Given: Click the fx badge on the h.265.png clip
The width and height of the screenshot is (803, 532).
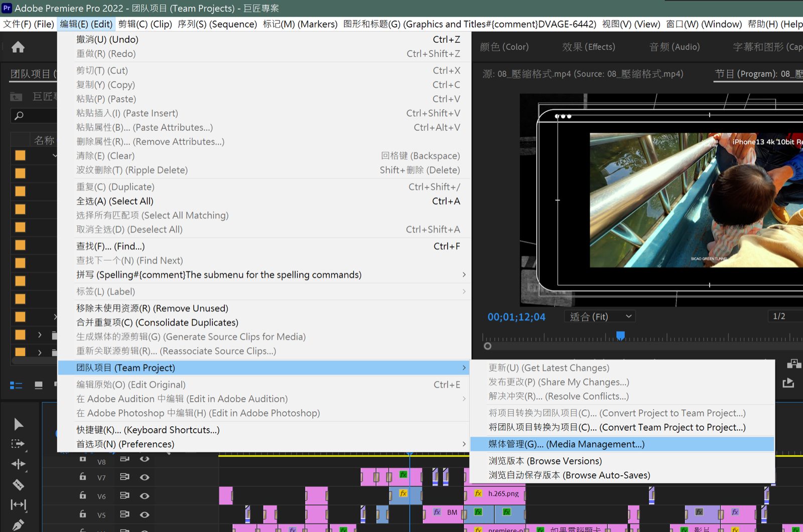Looking at the screenshot, I should coord(478,493).
